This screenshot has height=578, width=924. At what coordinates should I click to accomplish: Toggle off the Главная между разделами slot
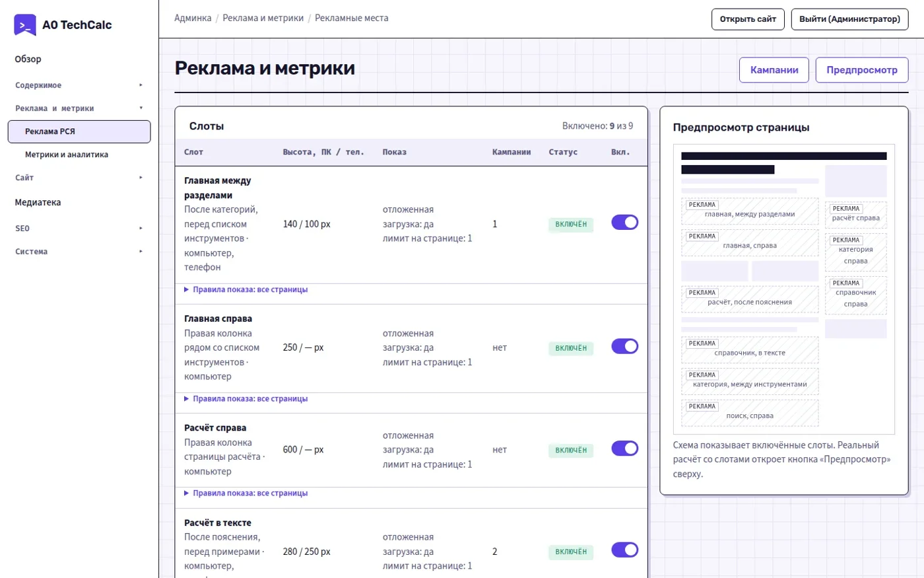[624, 223]
